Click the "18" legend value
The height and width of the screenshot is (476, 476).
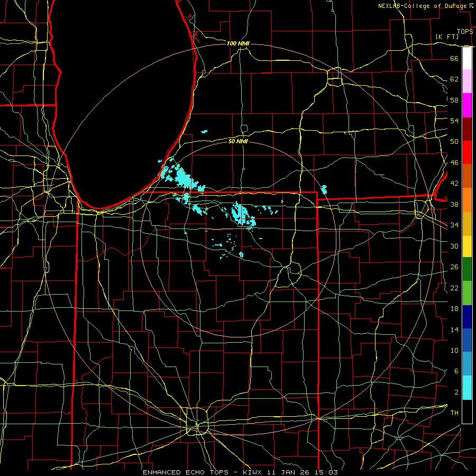[x=454, y=309]
